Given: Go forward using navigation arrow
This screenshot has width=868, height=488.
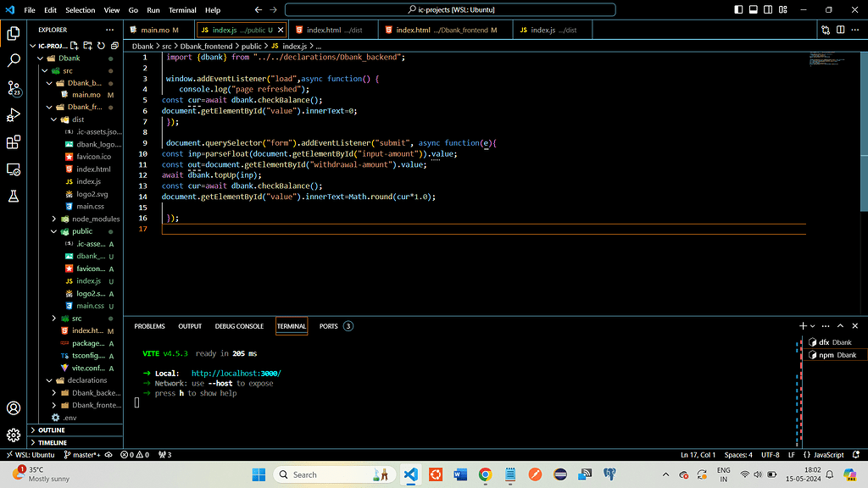Looking at the screenshot, I should click(274, 9).
